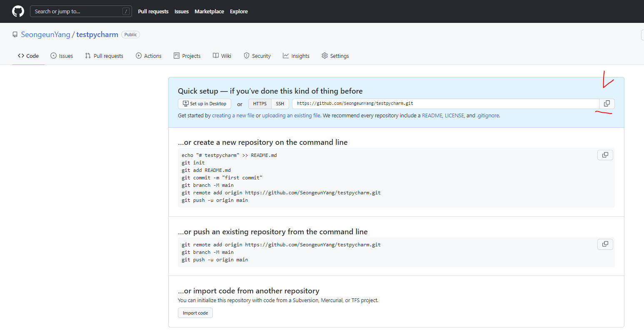Copy the push existing repository commands

tap(605, 244)
